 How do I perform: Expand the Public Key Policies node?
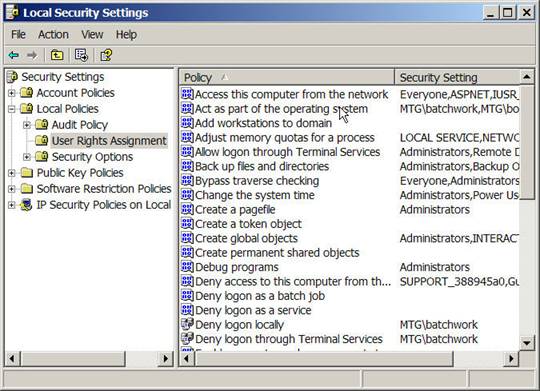click(12, 173)
